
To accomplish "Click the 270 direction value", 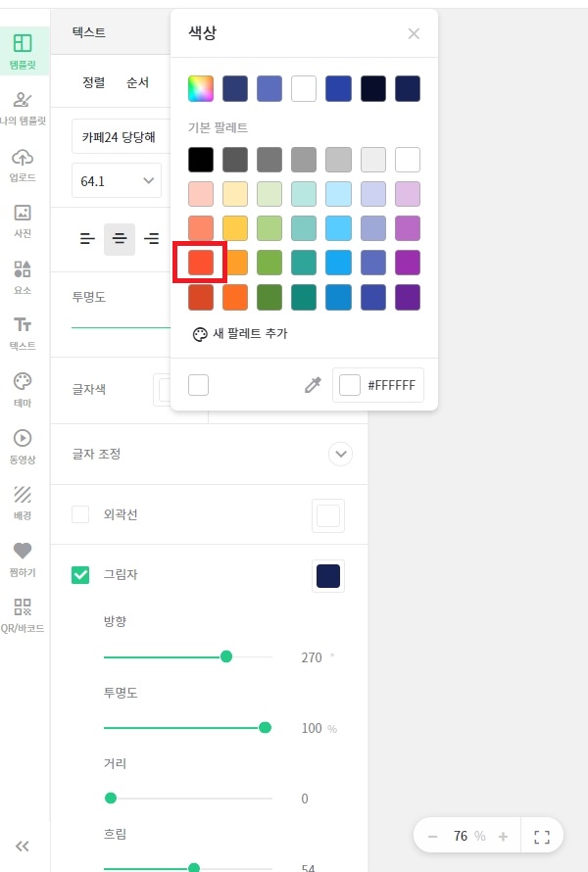I will tap(312, 657).
